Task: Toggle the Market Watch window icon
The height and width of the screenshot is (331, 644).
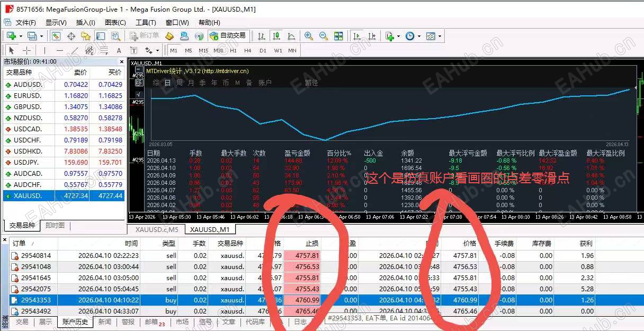Action: tap(56, 36)
